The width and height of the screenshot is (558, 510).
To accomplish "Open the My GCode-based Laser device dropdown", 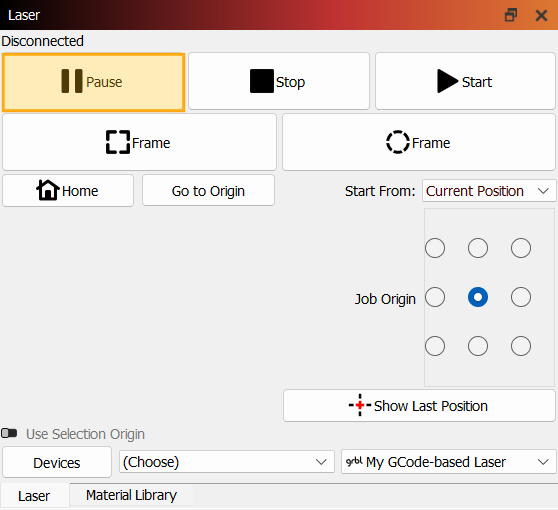I will (448, 462).
